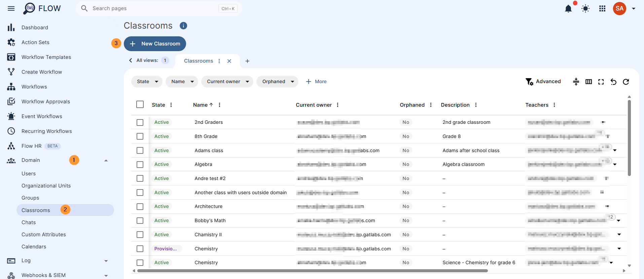Open Classrooms tab options menu

coord(219,61)
